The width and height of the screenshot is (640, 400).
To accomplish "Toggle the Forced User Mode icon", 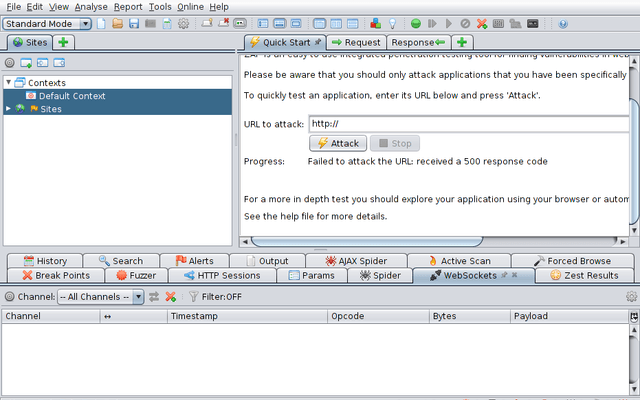I will 515,24.
